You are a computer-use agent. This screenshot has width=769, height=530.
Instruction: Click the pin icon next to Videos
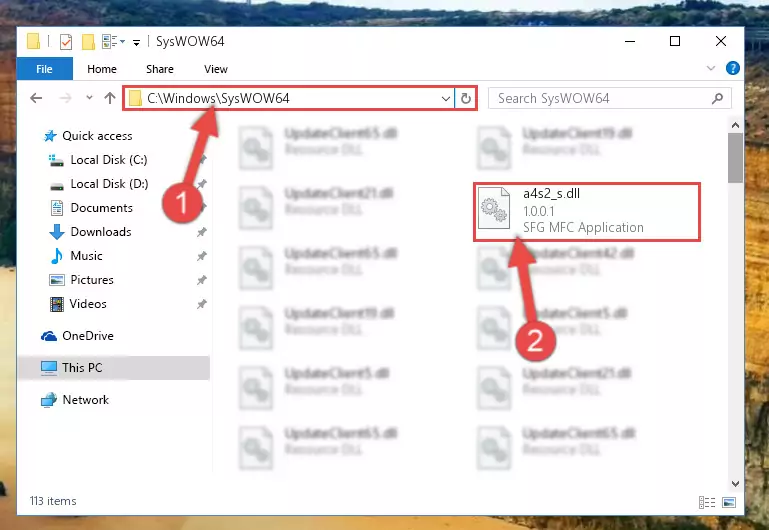click(202, 304)
